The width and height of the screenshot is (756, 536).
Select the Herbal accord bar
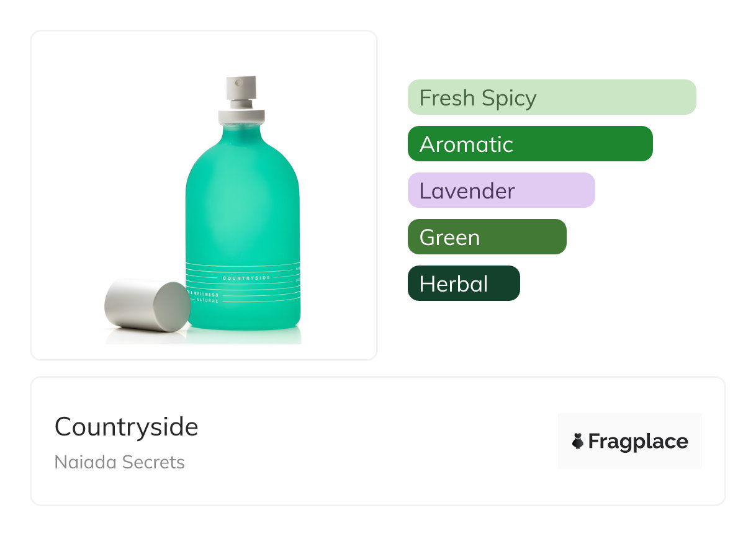(463, 284)
